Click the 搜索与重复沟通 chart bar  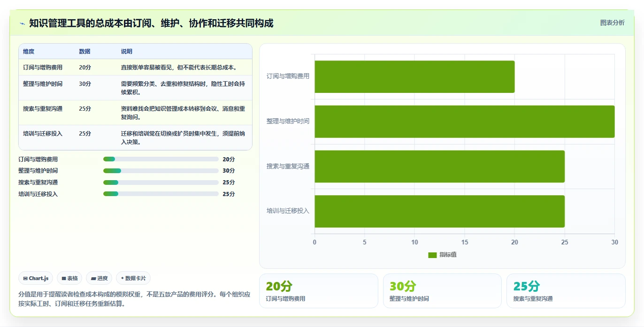(439, 167)
